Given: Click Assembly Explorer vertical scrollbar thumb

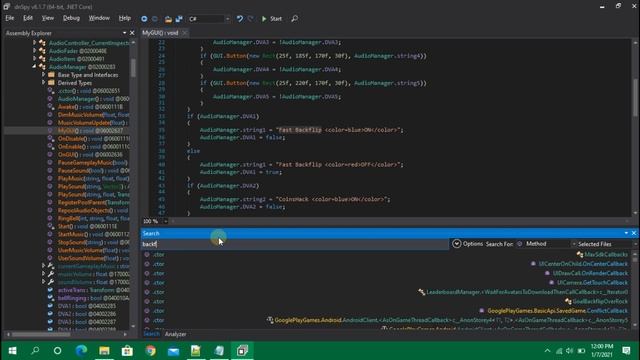Looking at the screenshot, I should pyautogui.click(x=133, y=68).
